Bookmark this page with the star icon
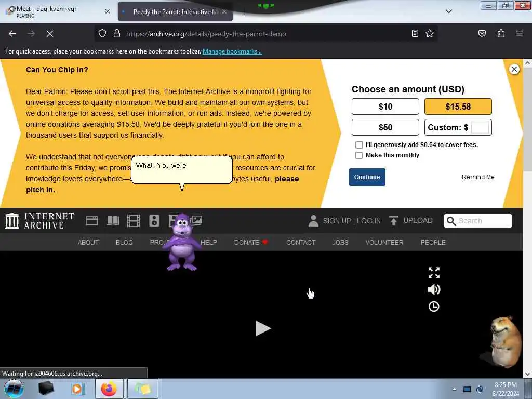This screenshot has height=399, width=532. [430, 33]
